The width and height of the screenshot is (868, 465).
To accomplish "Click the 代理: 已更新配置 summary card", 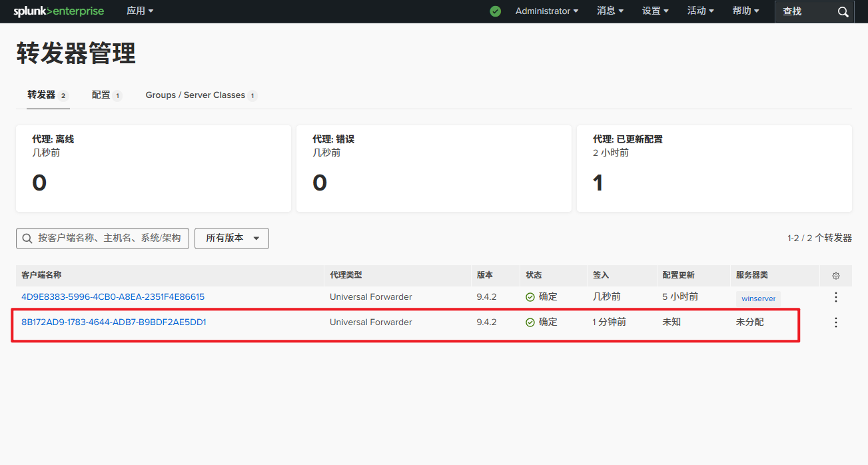I will click(x=713, y=168).
